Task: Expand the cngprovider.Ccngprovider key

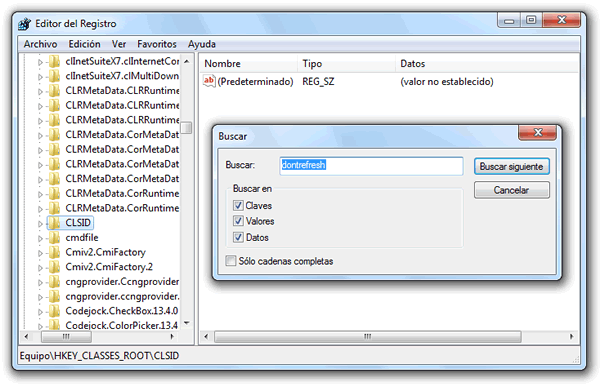Action: point(40,282)
